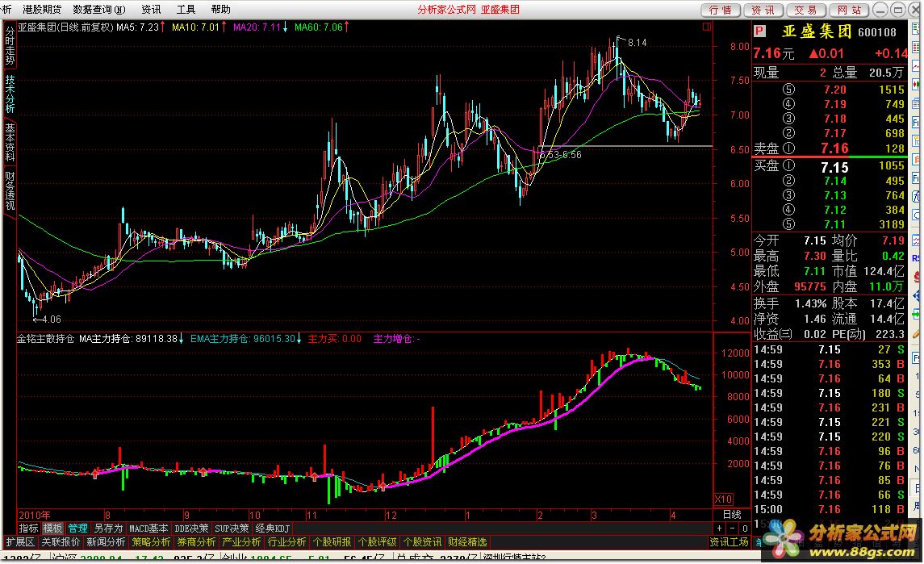The width and height of the screenshot is (924, 564).
Task: Click the red square icon at chart corner
Action: (x=707, y=27)
